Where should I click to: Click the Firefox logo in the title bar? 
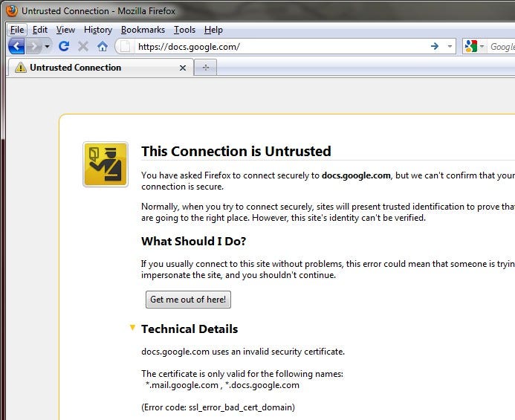[x=12, y=10]
